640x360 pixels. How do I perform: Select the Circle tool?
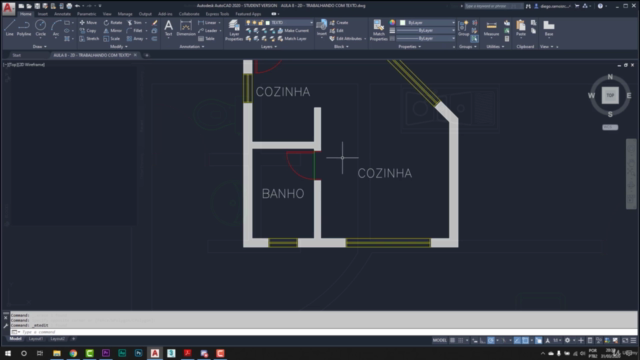pos(40,28)
